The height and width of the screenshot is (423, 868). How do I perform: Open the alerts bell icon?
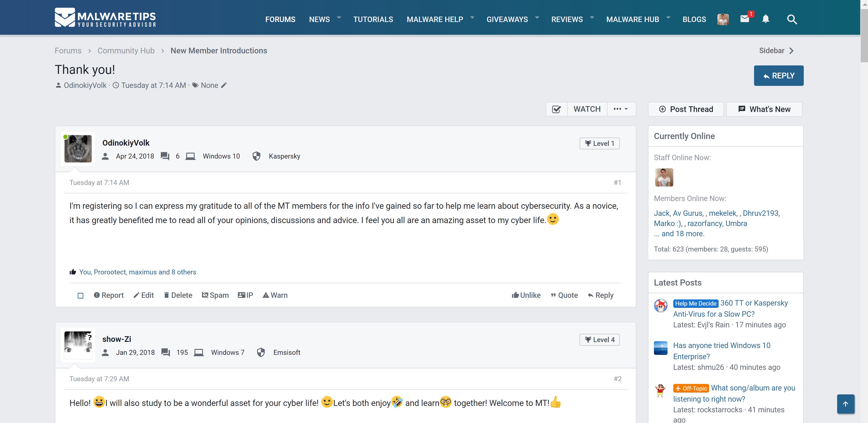pyautogui.click(x=766, y=19)
